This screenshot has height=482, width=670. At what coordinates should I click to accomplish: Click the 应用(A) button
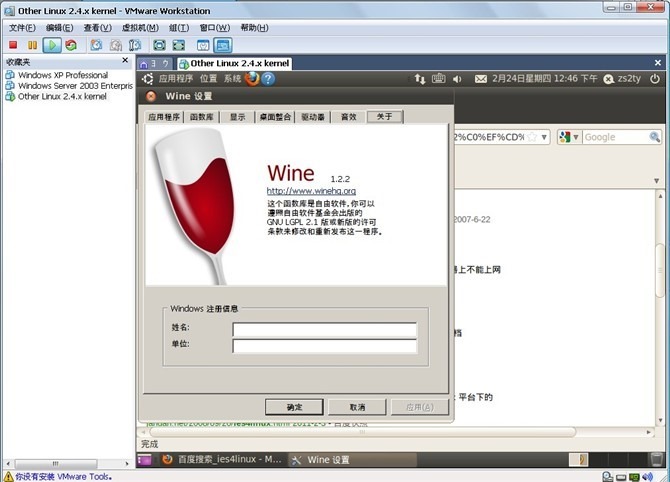point(420,407)
